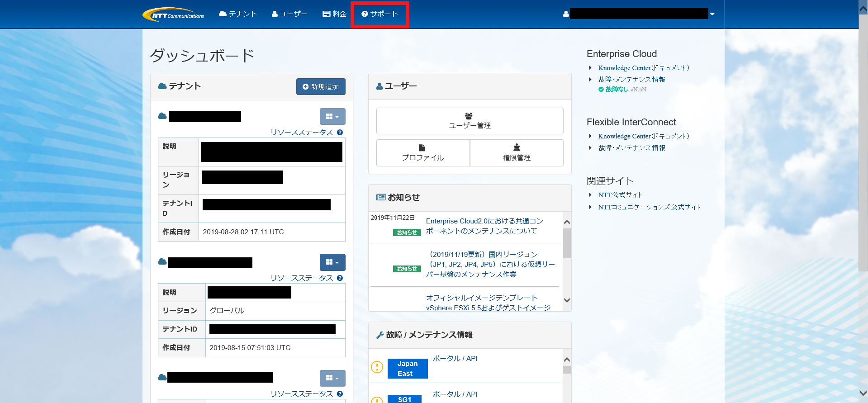
Task: Expand the second tenant's grid dropdown
Action: pyautogui.click(x=332, y=262)
